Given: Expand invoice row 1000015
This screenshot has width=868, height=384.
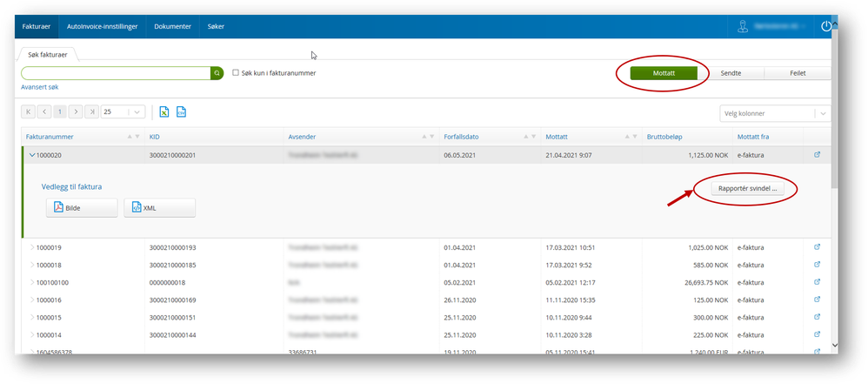Looking at the screenshot, I should click(32, 318).
